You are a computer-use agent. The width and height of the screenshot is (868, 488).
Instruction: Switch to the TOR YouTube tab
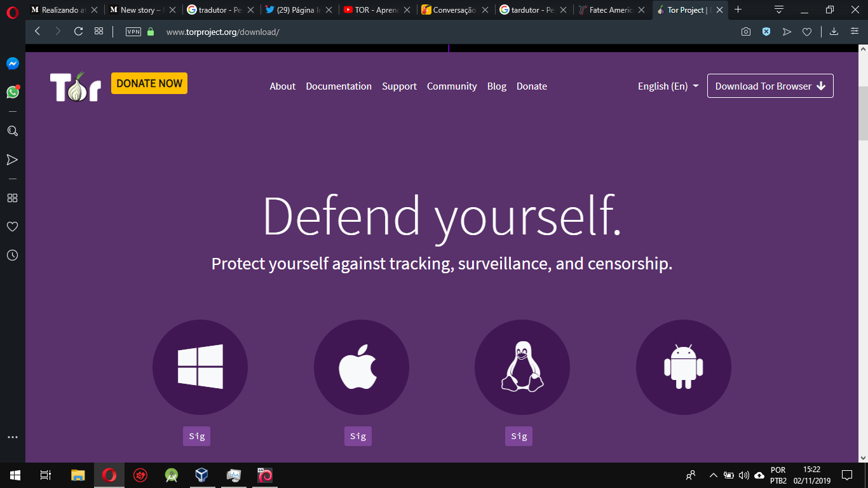[x=377, y=10]
